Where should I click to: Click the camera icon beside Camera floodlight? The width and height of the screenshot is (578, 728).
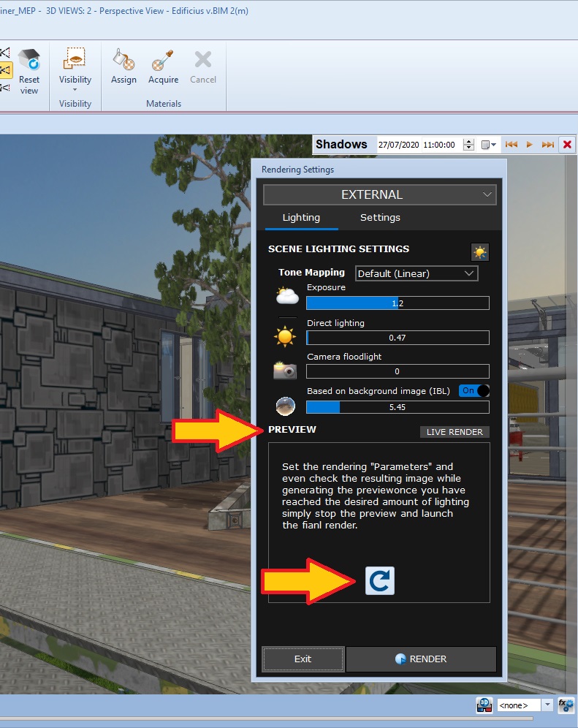(x=284, y=370)
